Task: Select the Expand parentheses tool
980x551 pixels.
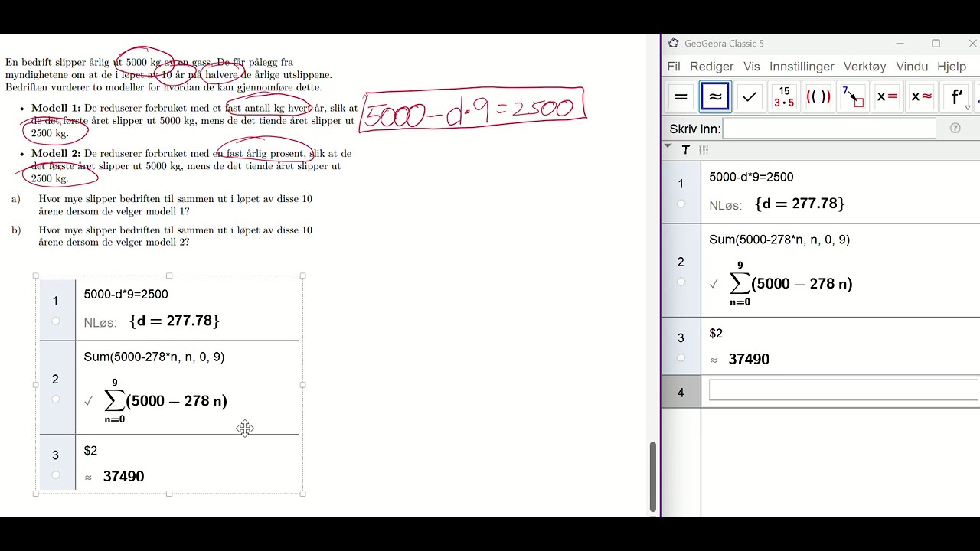Action: (818, 97)
